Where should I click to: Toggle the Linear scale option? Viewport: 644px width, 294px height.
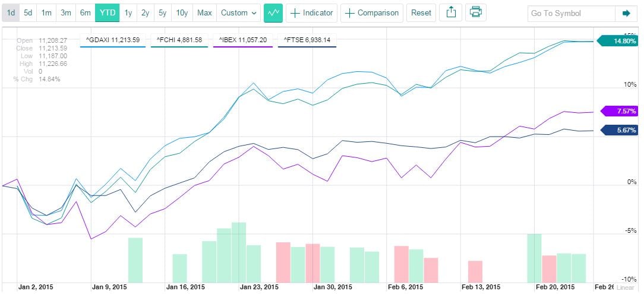point(626,287)
